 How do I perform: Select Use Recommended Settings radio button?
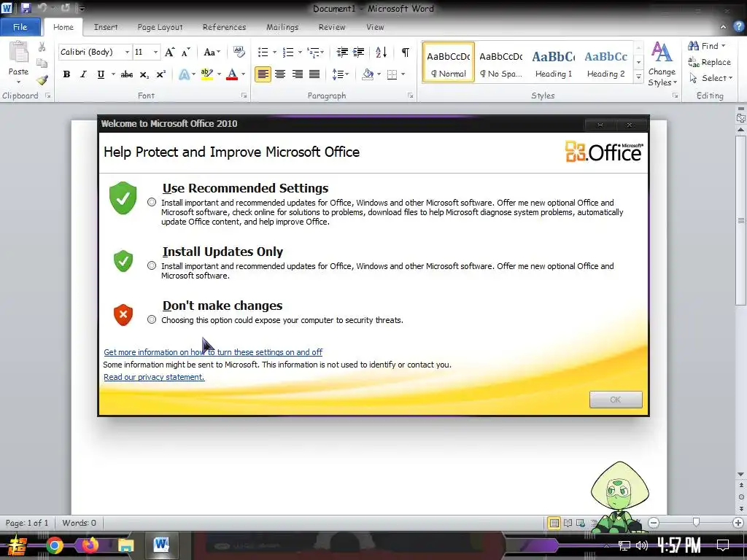tap(152, 202)
